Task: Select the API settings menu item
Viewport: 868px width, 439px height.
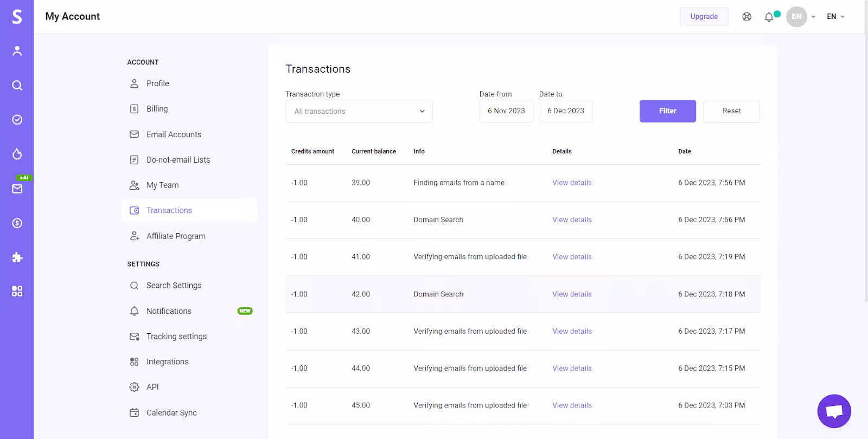Action: point(152,387)
